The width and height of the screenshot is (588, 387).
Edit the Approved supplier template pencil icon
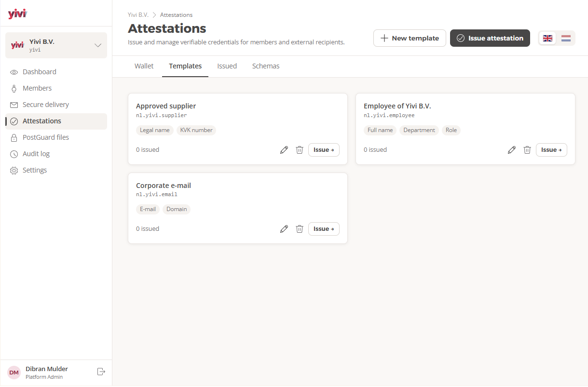point(284,150)
